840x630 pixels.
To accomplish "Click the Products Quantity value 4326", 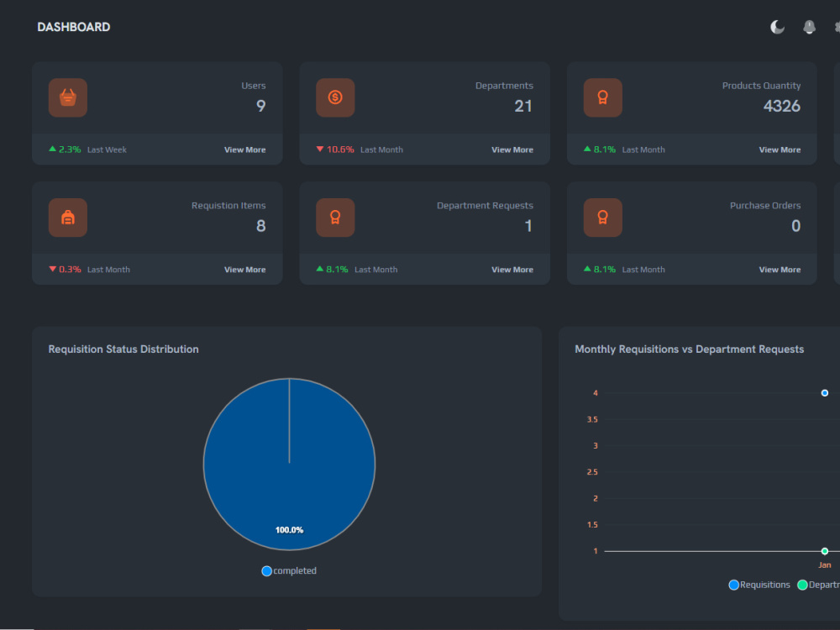I will [781, 106].
